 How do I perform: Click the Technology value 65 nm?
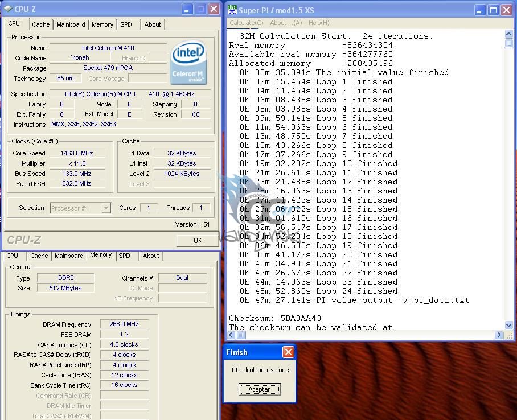point(65,78)
